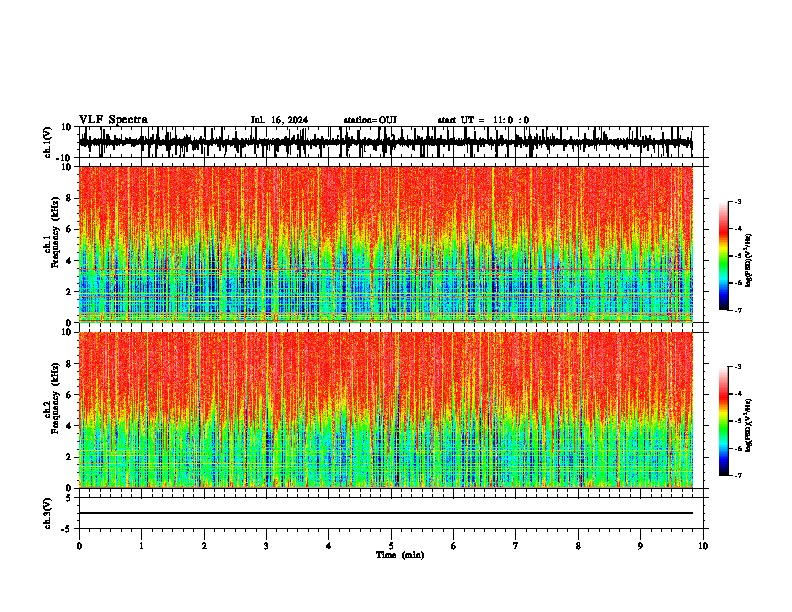Click inside the ch.1 frequency spectrogram
This screenshot has height=612, width=792.
pyautogui.click(x=385, y=244)
